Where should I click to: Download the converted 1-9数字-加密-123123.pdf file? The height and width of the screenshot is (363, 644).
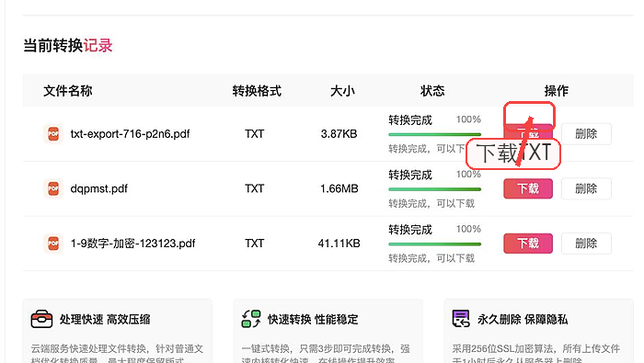pyautogui.click(x=528, y=244)
